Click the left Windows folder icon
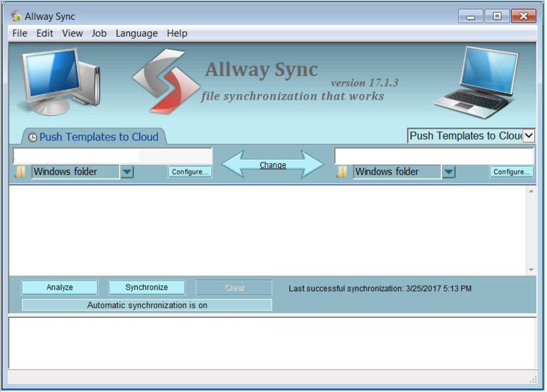The width and height of the screenshot is (547, 392). click(21, 172)
